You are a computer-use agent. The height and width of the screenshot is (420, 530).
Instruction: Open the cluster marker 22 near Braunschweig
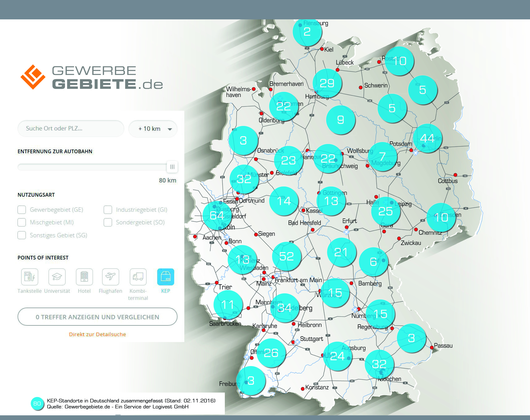point(328,158)
